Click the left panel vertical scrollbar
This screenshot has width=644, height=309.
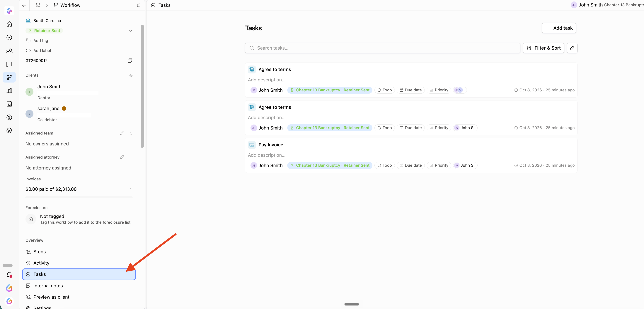point(142,86)
